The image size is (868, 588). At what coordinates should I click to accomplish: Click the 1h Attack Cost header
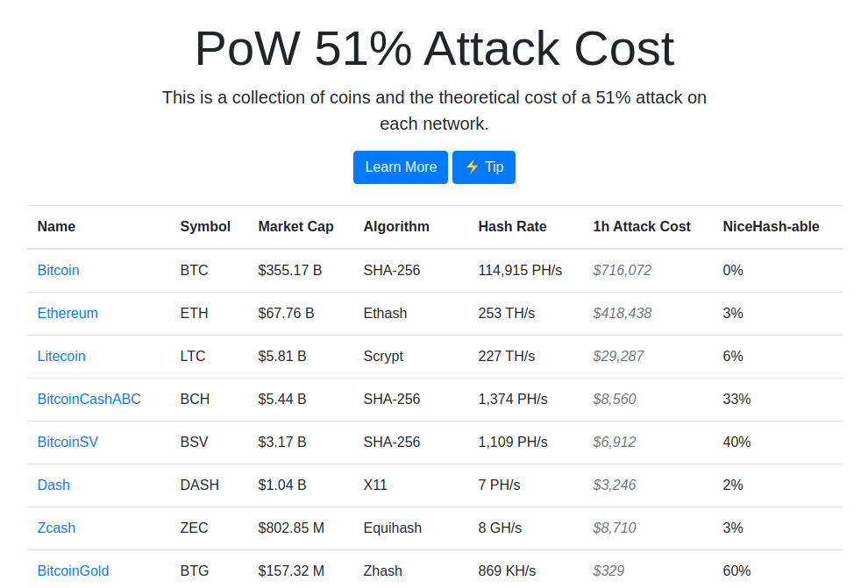pos(642,227)
